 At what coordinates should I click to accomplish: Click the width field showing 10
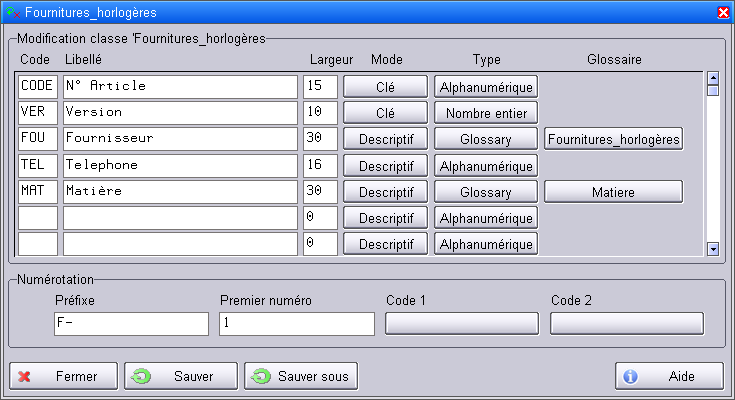click(x=320, y=113)
